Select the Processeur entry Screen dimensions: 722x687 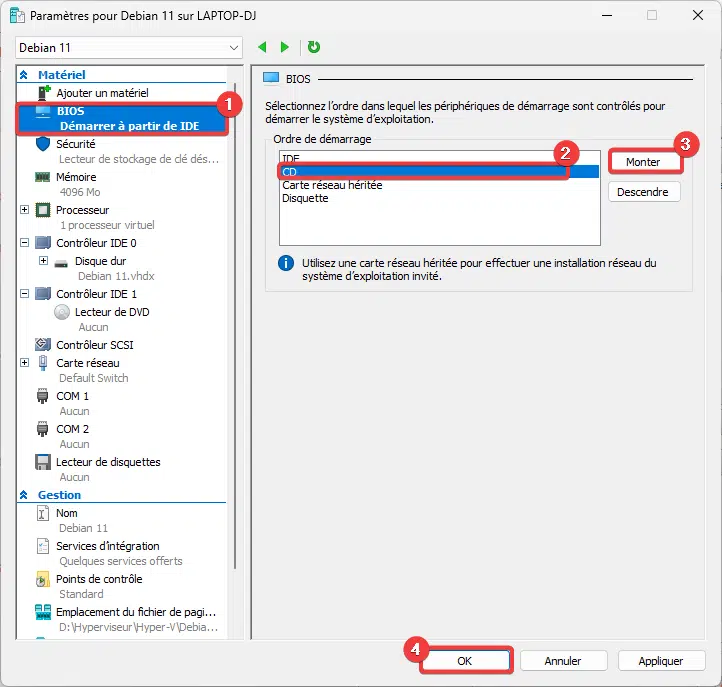pos(82,210)
